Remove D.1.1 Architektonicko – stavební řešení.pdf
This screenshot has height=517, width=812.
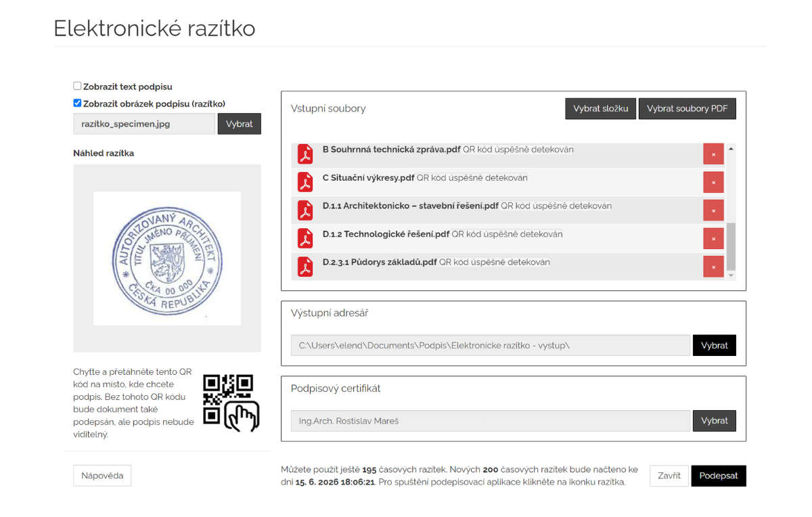pos(713,210)
